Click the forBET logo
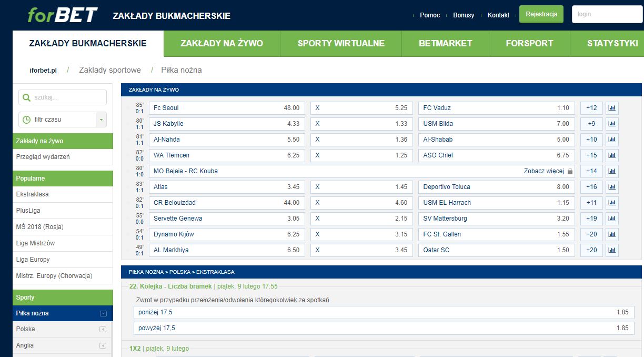 coord(63,15)
